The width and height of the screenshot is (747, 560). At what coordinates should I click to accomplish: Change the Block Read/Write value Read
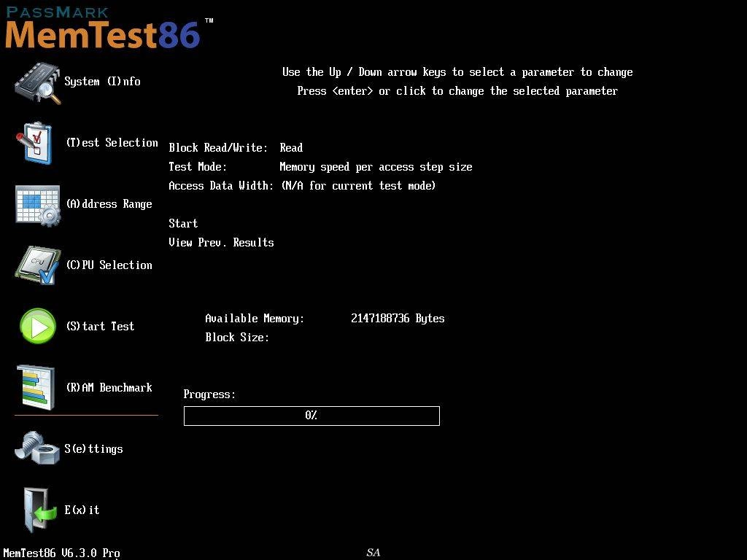291,147
